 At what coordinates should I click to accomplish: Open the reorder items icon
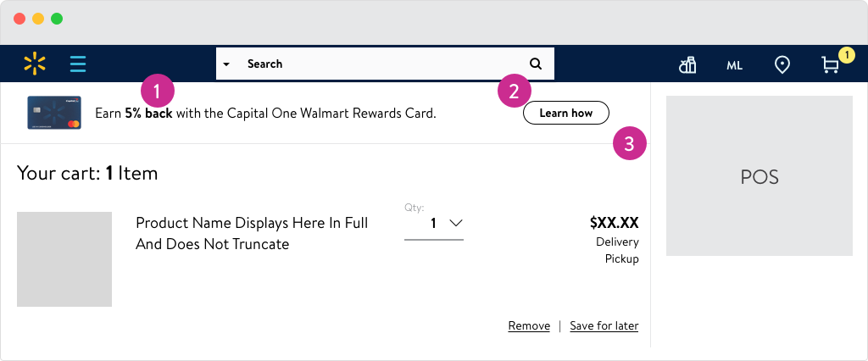[687, 64]
